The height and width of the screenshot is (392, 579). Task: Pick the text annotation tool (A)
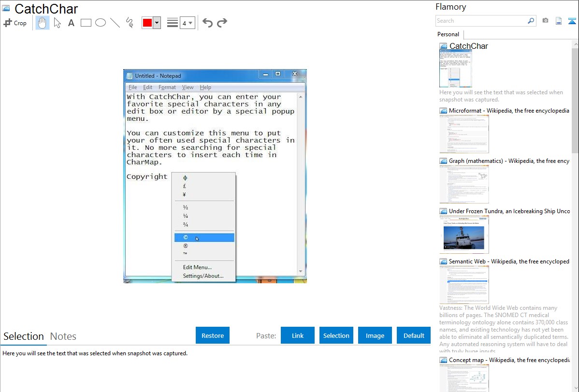(x=71, y=23)
